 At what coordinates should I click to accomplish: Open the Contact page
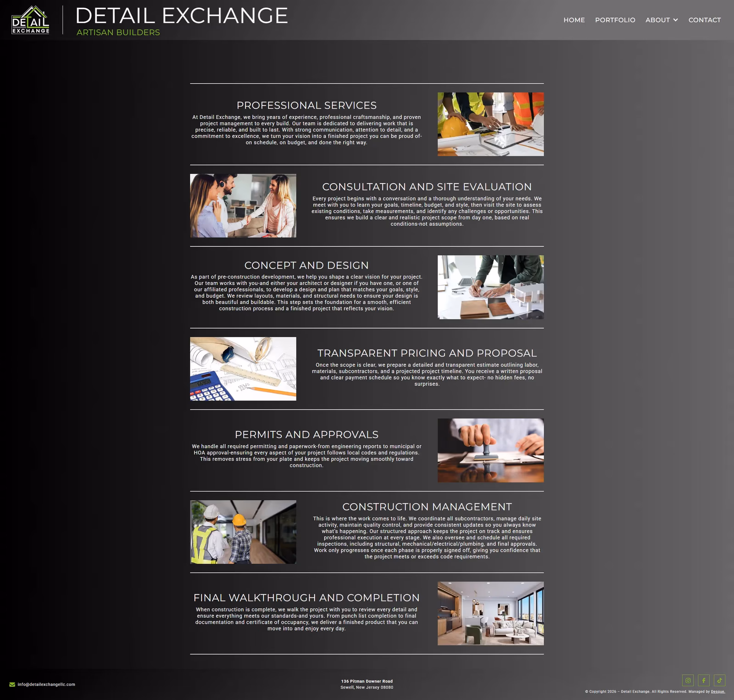coord(704,20)
